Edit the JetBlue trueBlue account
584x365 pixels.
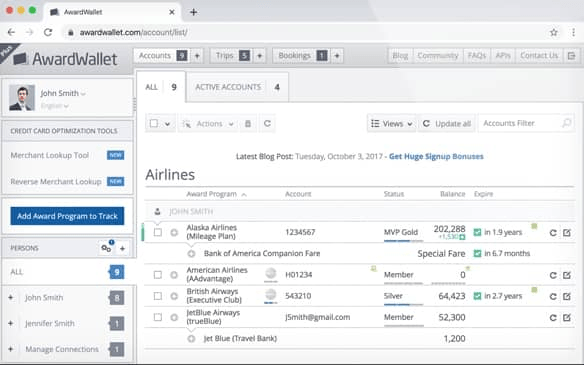tap(567, 318)
